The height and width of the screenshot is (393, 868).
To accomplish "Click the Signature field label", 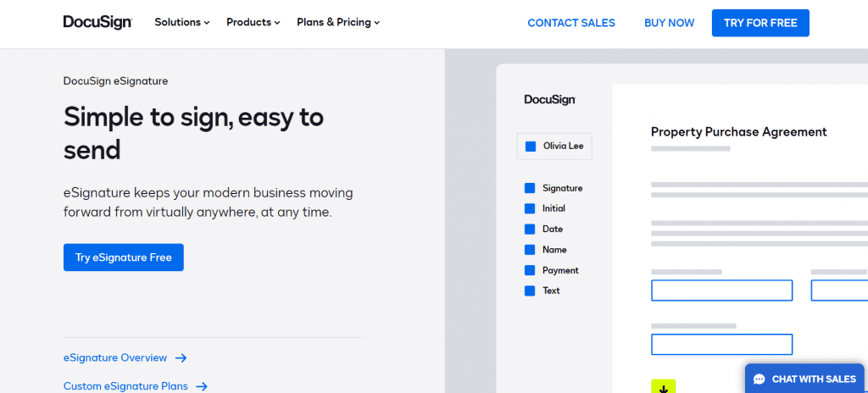I will tap(563, 188).
